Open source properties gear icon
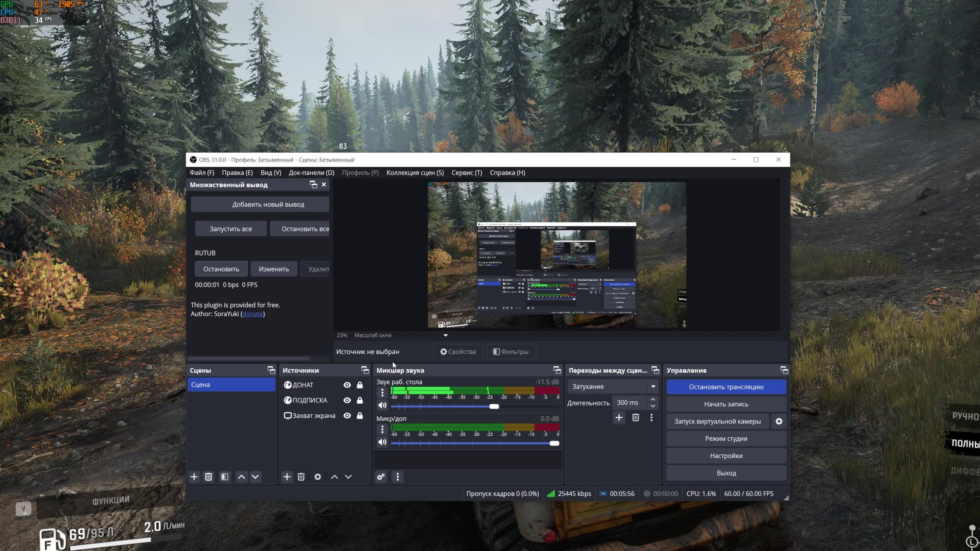This screenshot has height=551, width=980. coord(318,477)
